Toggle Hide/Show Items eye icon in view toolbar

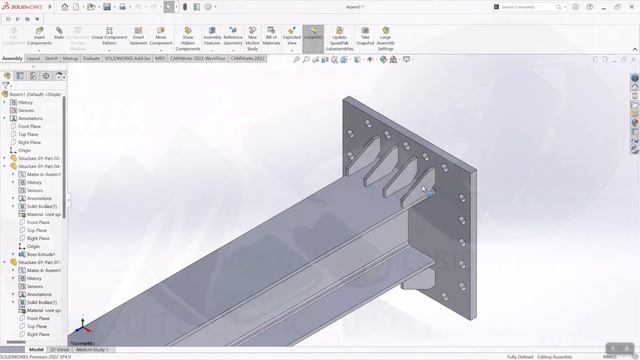tap(370, 60)
